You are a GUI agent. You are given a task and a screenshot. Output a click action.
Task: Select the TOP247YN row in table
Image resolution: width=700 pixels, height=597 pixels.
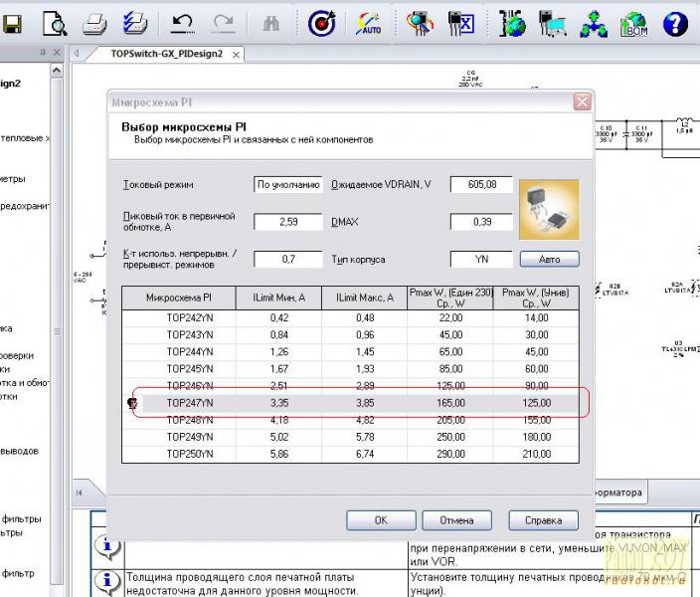point(189,403)
